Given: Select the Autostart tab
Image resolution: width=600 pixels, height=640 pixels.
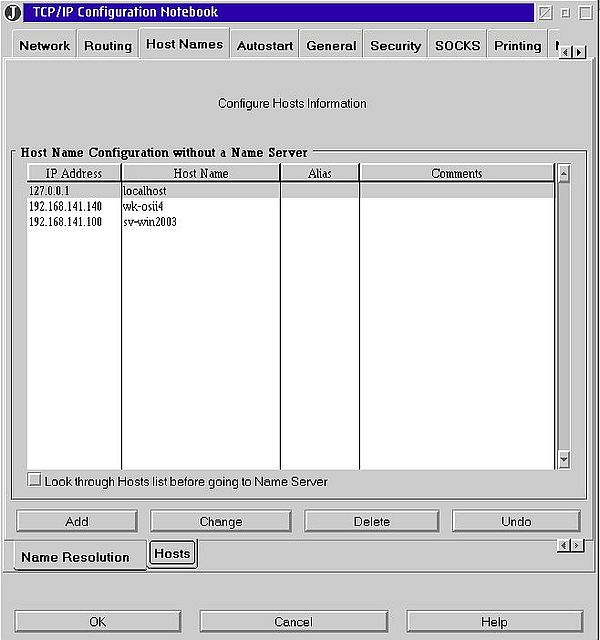Looking at the screenshot, I should coord(265,46).
